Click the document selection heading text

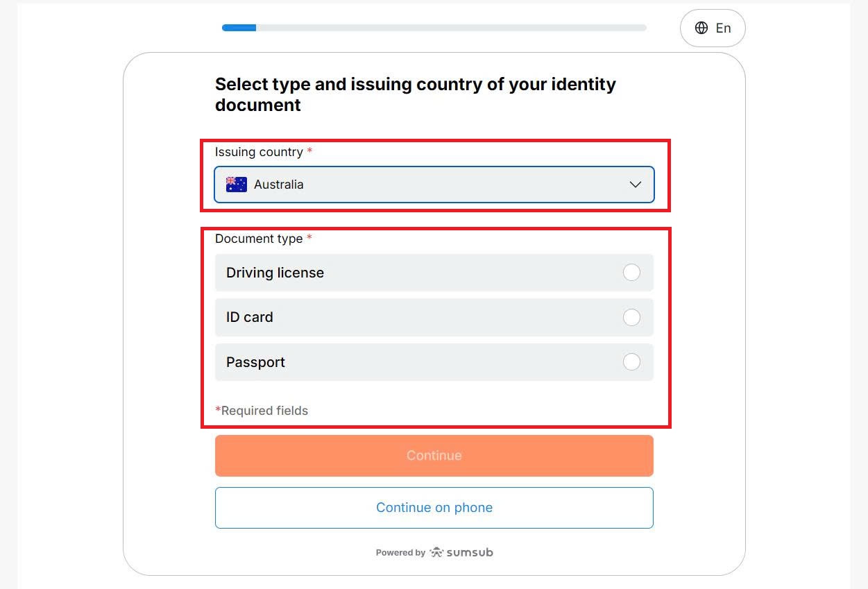click(x=415, y=94)
